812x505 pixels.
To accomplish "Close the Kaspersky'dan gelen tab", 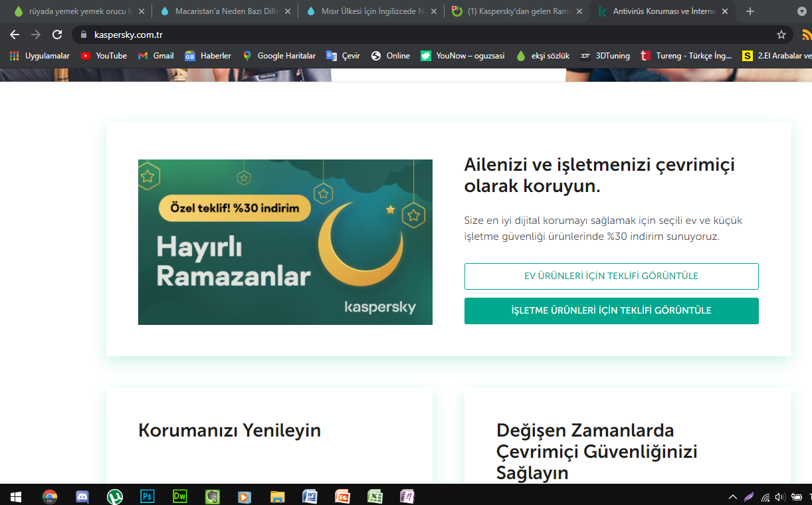I will 579,11.
